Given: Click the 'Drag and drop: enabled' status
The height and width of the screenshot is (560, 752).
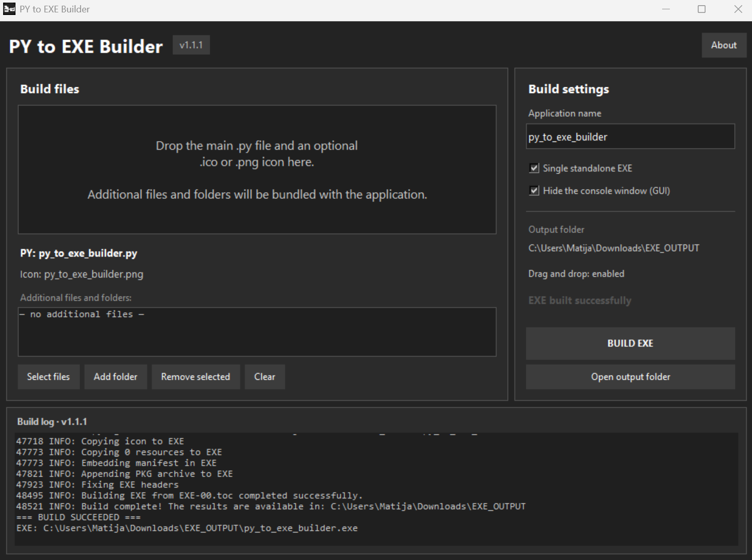Looking at the screenshot, I should point(576,274).
